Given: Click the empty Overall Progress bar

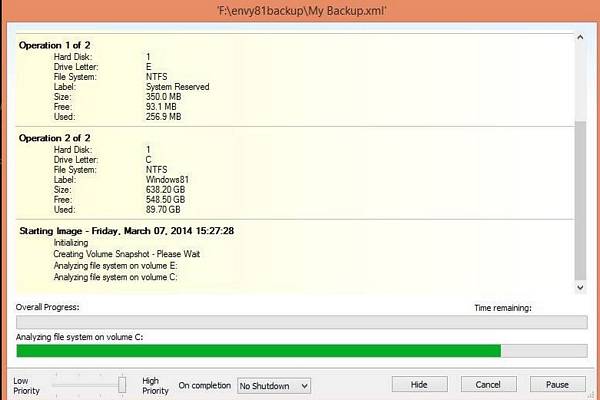Looking at the screenshot, I should [x=300, y=321].
